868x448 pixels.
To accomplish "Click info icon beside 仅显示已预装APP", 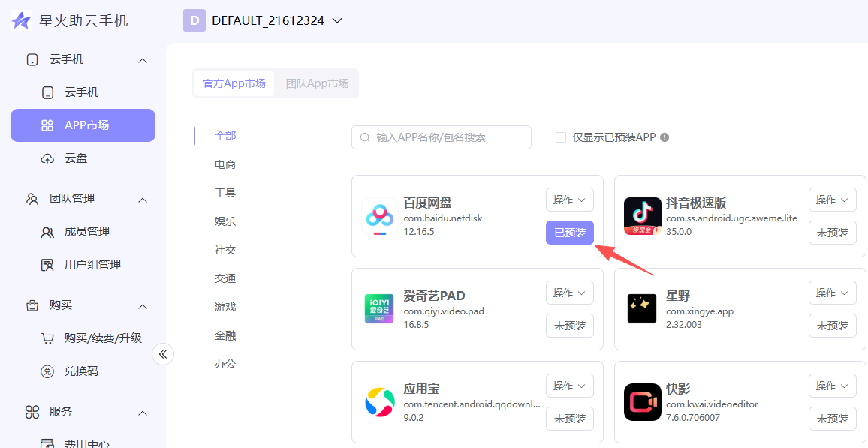I will click(665, 137).
